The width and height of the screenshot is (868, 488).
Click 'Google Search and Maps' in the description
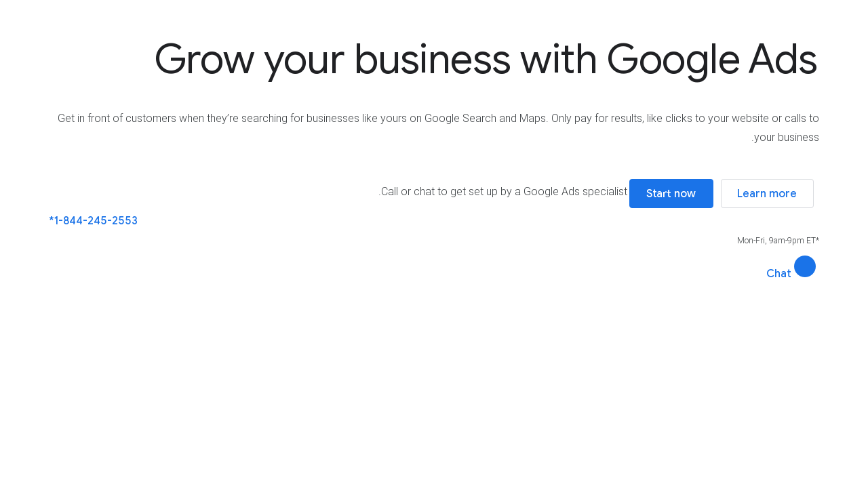tap(485, 119)
